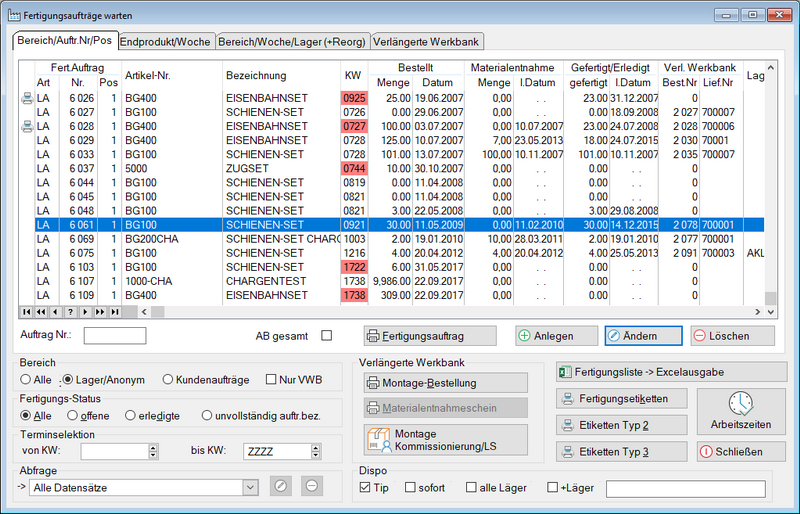Jump to first record in navigator
Image resolution: width=800 pixels, height=514 pixels.
click(x=27, y=312)
